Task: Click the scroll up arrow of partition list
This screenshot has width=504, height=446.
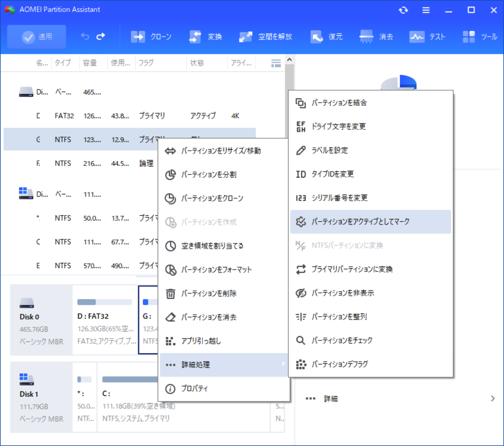Action: pos(289,60)
